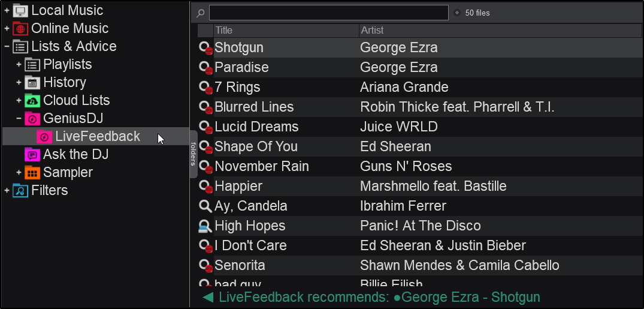Expand the Local Music tree node

coord(7,10)
